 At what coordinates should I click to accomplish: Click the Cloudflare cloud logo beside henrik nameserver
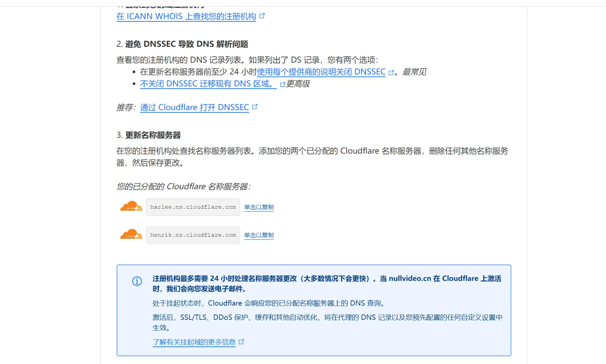131,235
